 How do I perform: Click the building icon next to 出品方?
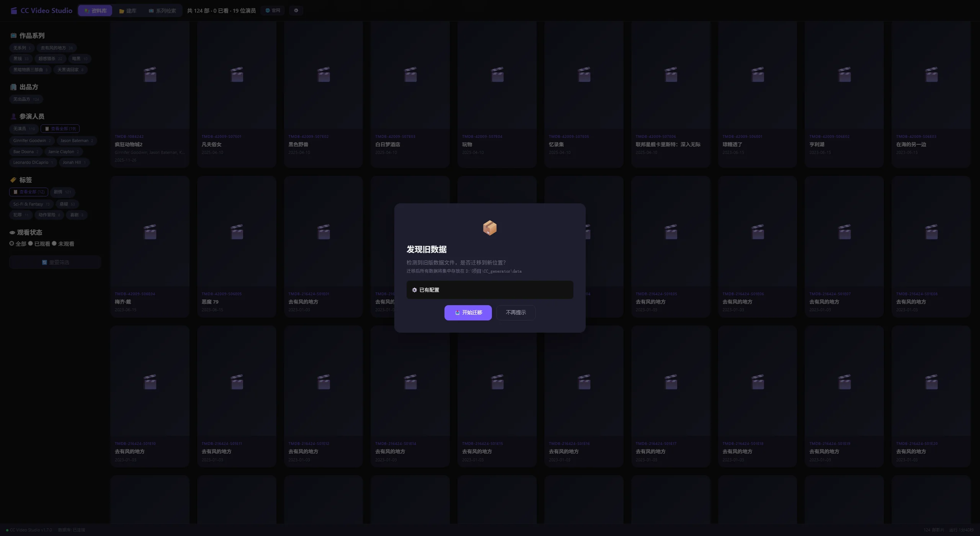click(13, 87)
